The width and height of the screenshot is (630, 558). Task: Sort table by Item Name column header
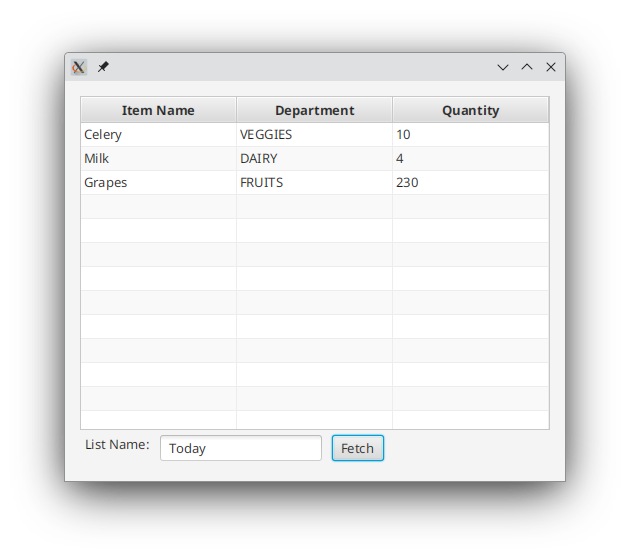click(x=158, y=110)
